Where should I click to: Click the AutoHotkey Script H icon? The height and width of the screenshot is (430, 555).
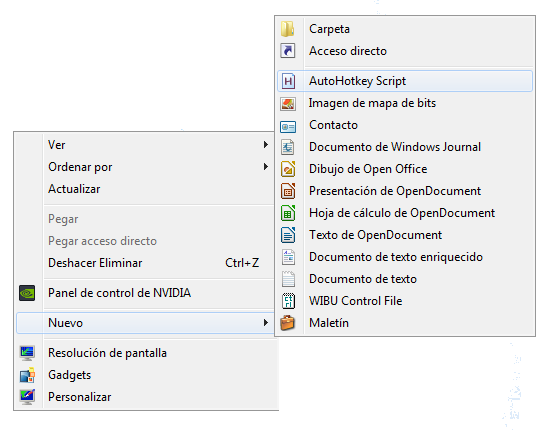point(288,81)
